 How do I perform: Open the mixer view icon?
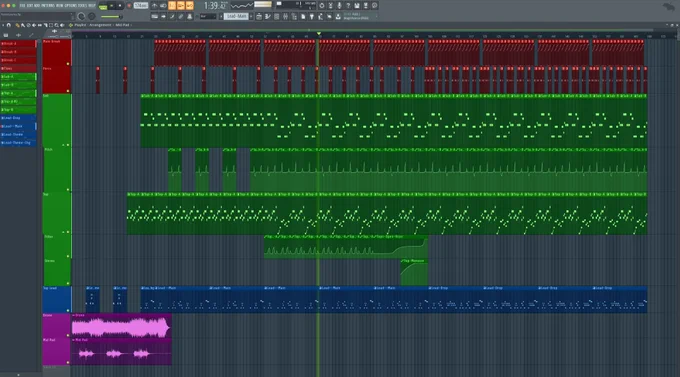(x=285, y=16)
